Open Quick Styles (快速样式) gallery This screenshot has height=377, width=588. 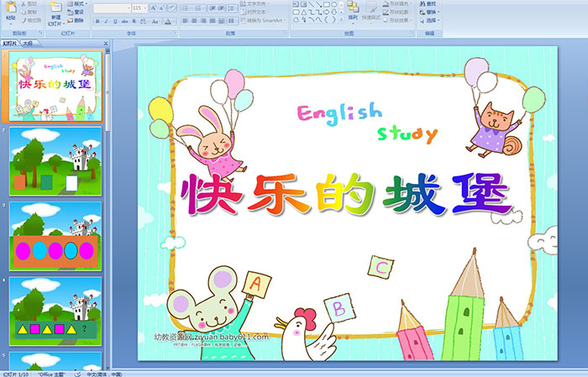pos(371,13)
